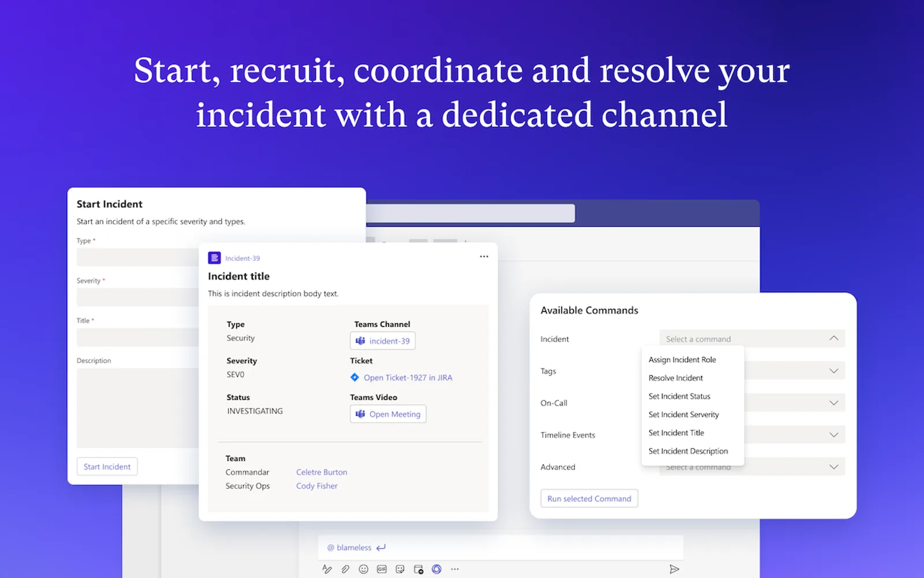
Task: Click the @ blameless message compose box
Action: pos(500,547)
